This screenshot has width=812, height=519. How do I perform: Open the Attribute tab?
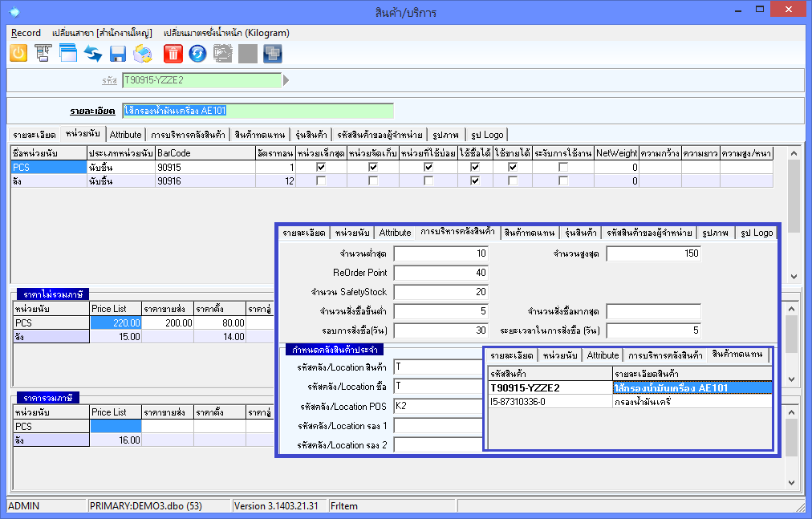(x=125, y=135)
